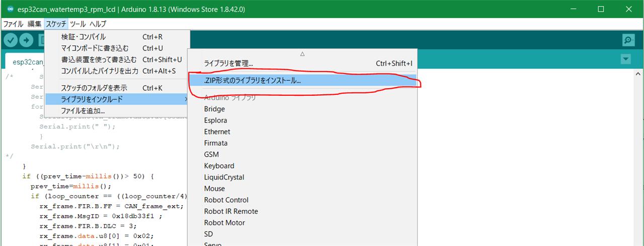
Task: Click the Verify checkmark toolbar icon
Action: [x=11, y=40]
